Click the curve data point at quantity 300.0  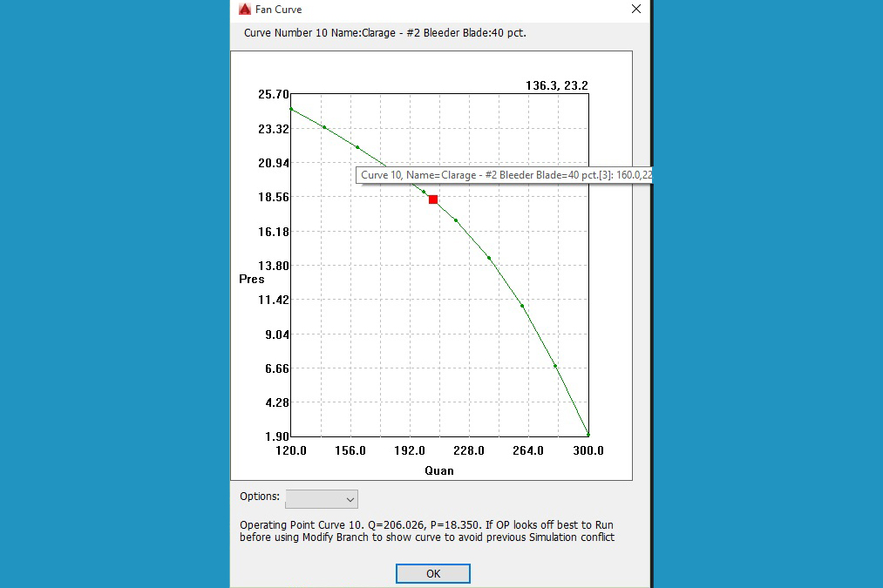point(588,434)
